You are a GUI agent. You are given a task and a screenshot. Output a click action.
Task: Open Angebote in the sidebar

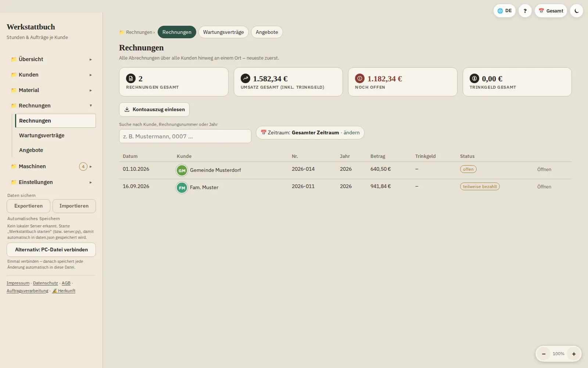click(55, 150)
